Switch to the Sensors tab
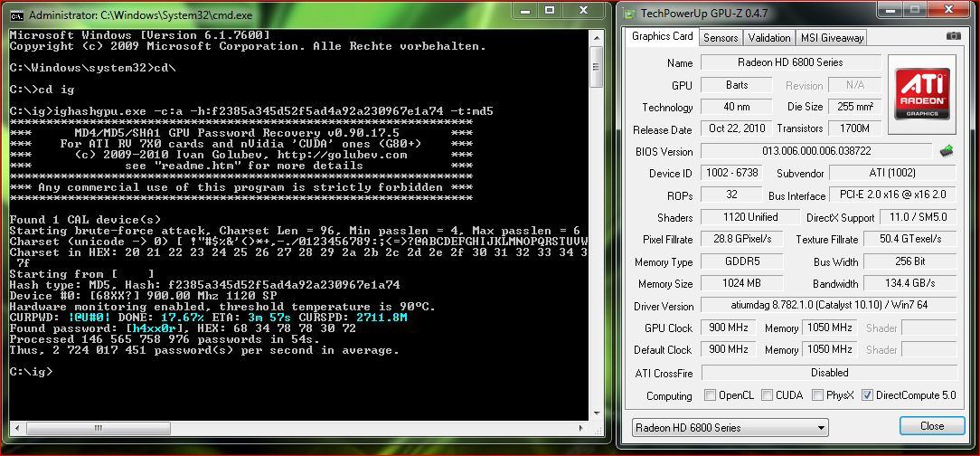Viewport: 980px width, 456px height. point(721,37)
